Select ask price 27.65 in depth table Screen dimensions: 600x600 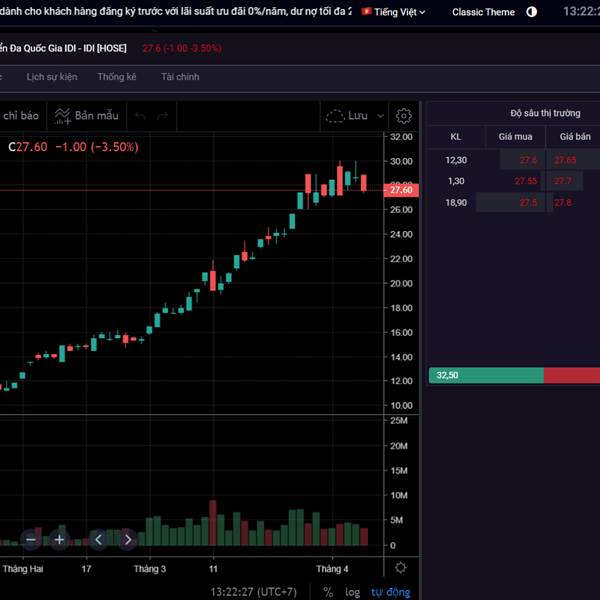[x=565, y=160]
